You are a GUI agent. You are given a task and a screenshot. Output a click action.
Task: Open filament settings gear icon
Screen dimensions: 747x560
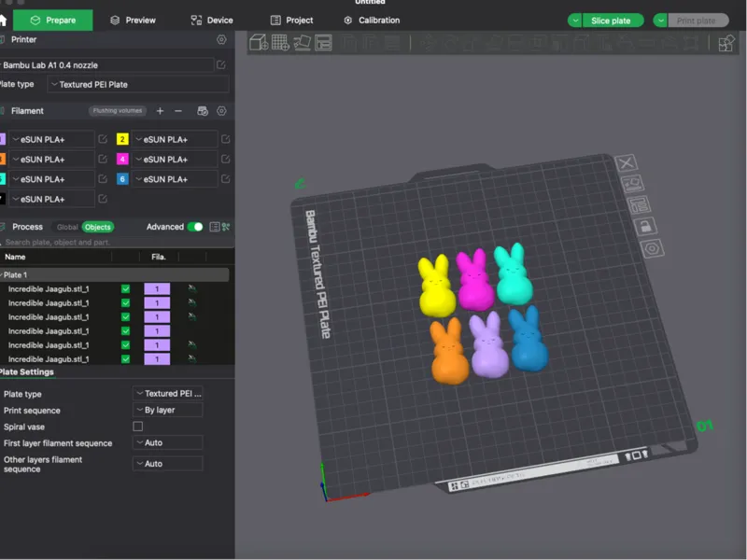click(221, 111)
